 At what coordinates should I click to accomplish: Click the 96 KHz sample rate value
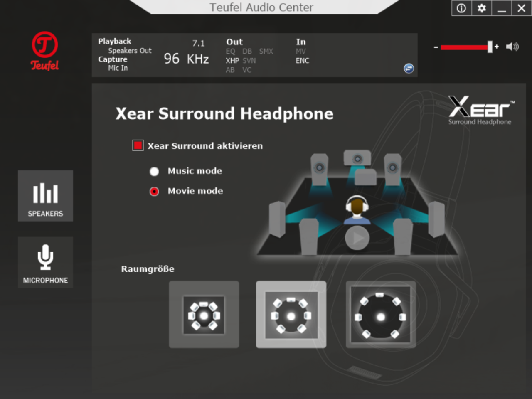186,59
